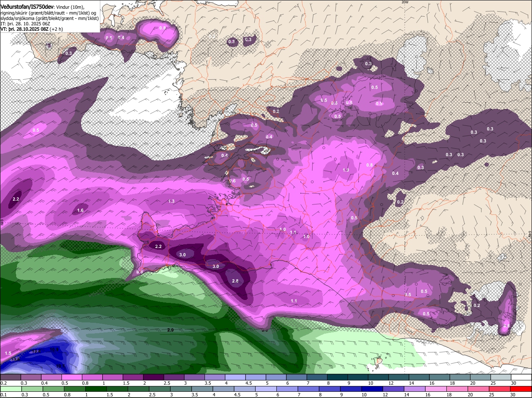The image size is (532, 398).
Task: Click the 'slydda/snjókoma' legend description line
Action: pos(49,18)
